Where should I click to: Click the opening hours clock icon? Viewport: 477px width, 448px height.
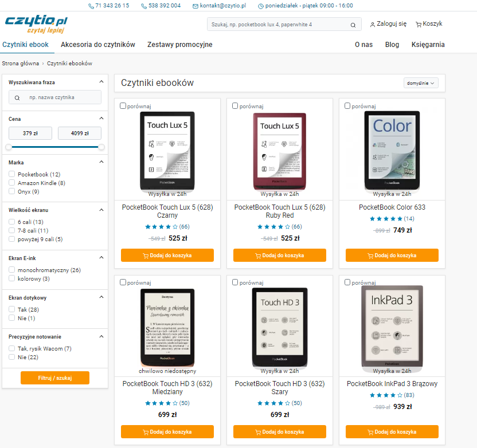tap(261, 6)
